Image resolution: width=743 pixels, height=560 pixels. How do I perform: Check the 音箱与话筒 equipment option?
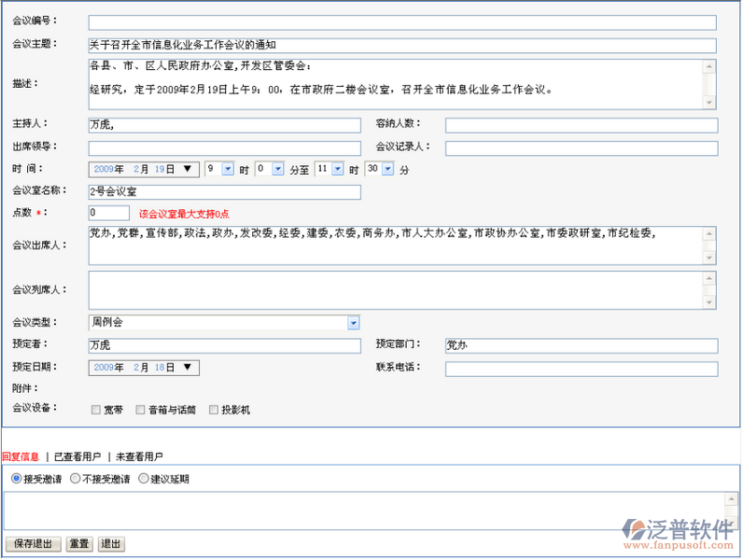coord(141,410)
